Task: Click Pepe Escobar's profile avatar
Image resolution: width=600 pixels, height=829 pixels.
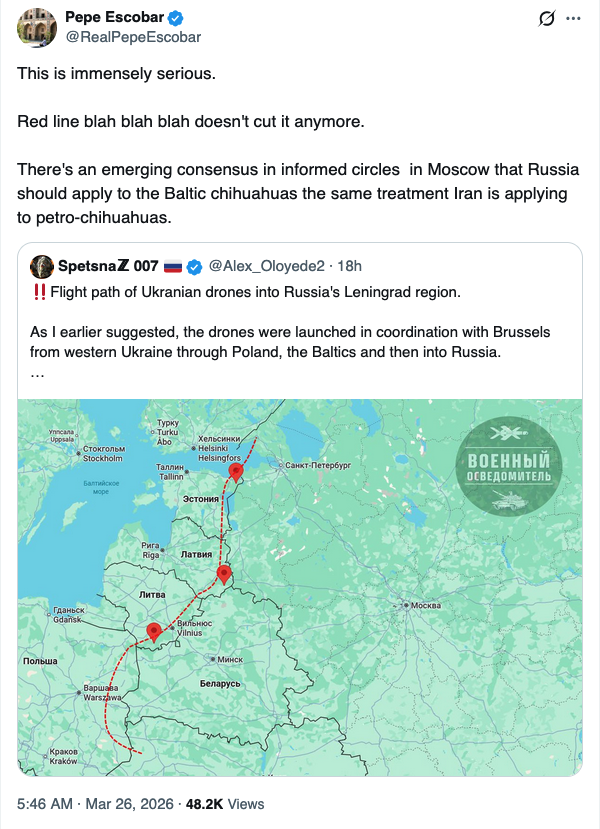Action: tap(36, 27)
